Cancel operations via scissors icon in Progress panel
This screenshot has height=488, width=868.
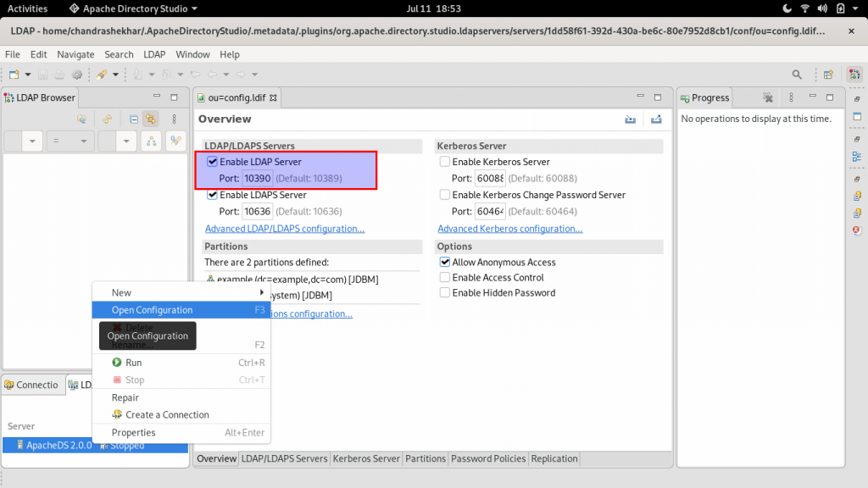pyautogui.click(x=766, y=97)
